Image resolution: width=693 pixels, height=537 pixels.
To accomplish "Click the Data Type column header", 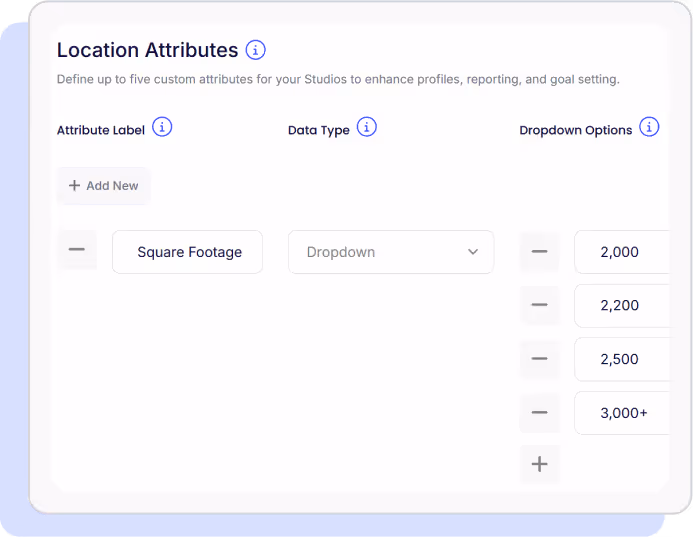I will [x=319, y=130].
